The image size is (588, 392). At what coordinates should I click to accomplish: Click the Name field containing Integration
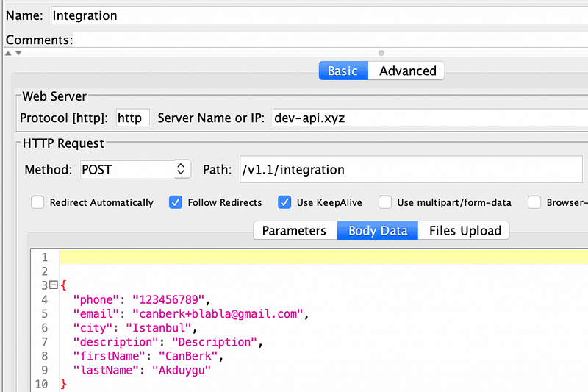319,15
